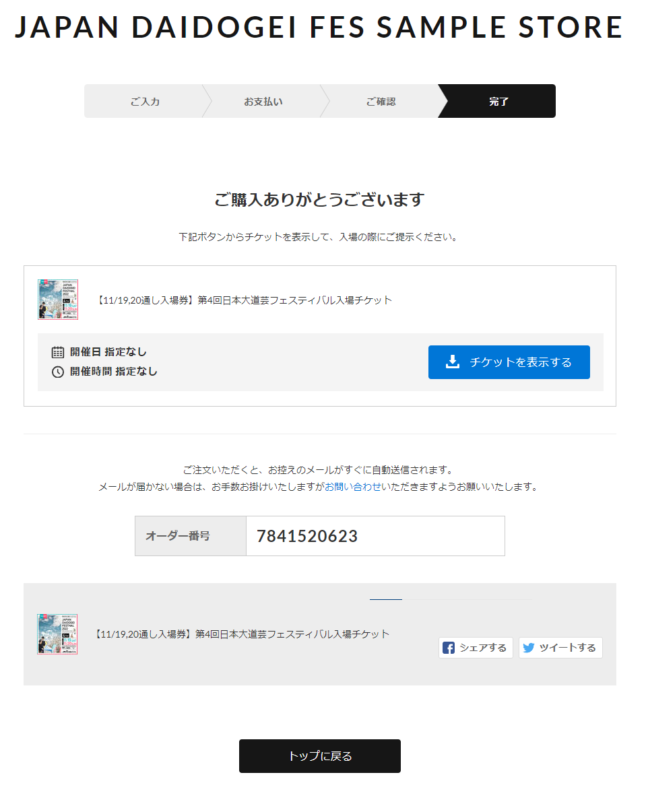Click the clock icon beside 開催時間
The image size is (646, 812).
[58, 372]
